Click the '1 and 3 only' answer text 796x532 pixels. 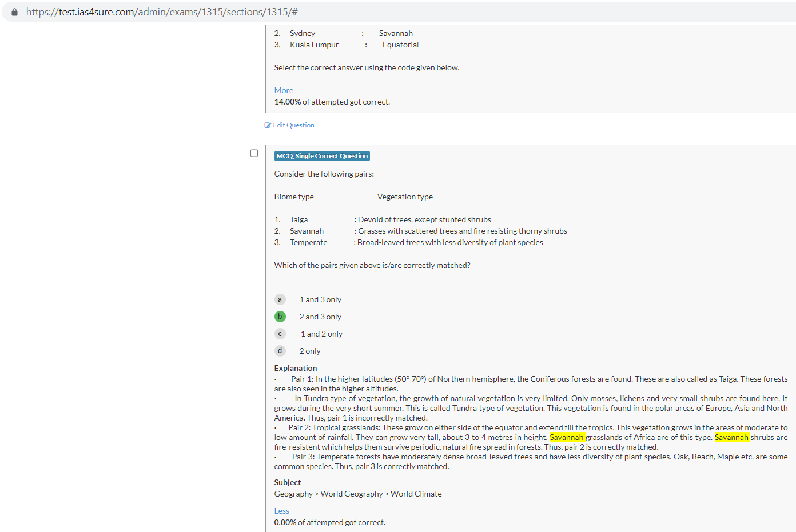320,299
